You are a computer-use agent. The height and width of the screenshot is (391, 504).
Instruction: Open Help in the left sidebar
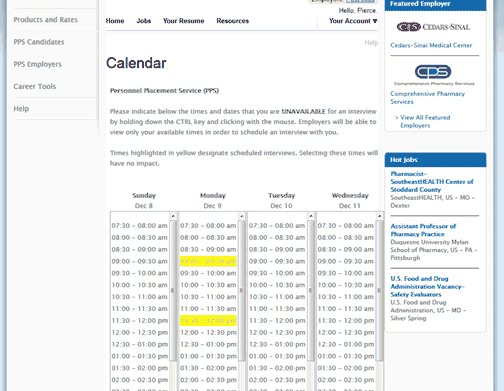click(21, 109)
